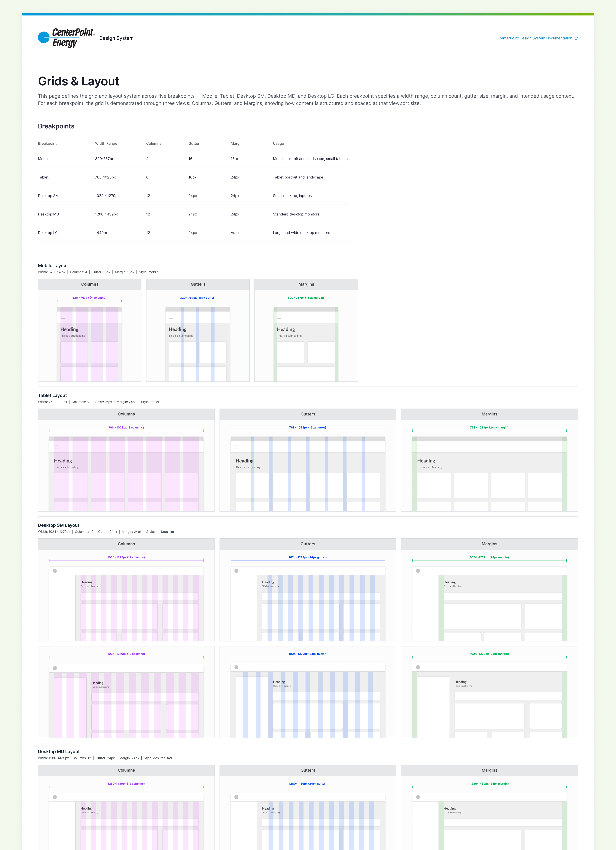Click the Desktop SM breakpoint name
Image resolution: width=616 pixels, height=850 pixels.
point(48,196)
